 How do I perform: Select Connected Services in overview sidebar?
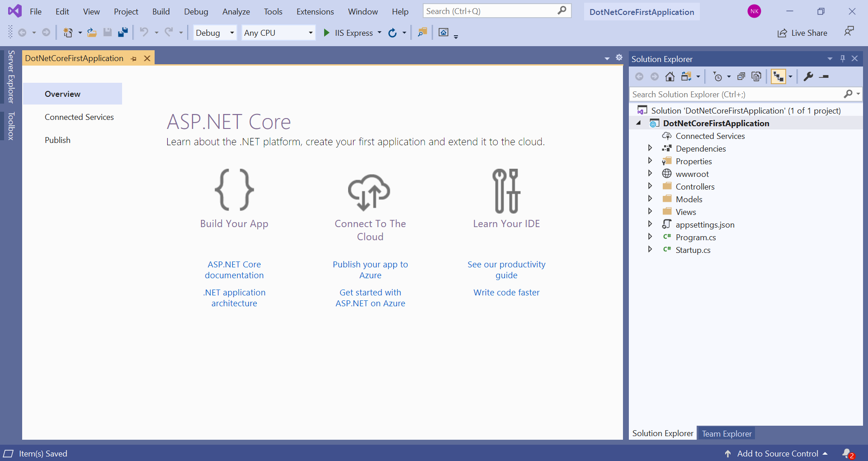79,117
